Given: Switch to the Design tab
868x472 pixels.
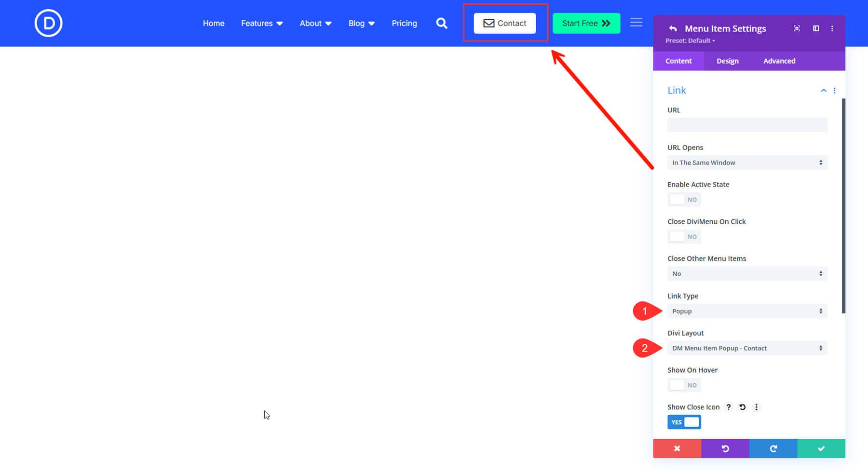Looking at the screenshot, I should point(727,61).
